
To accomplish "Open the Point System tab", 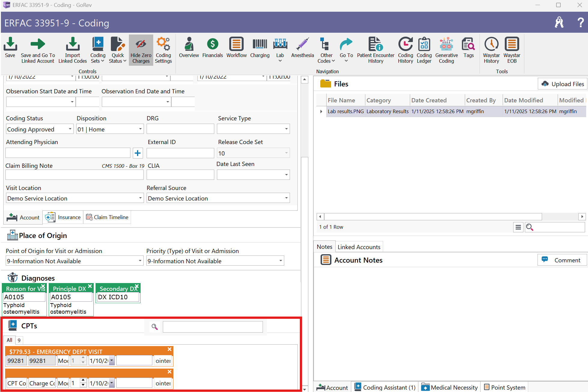I will pyautogui.click(x=504, y=387).
